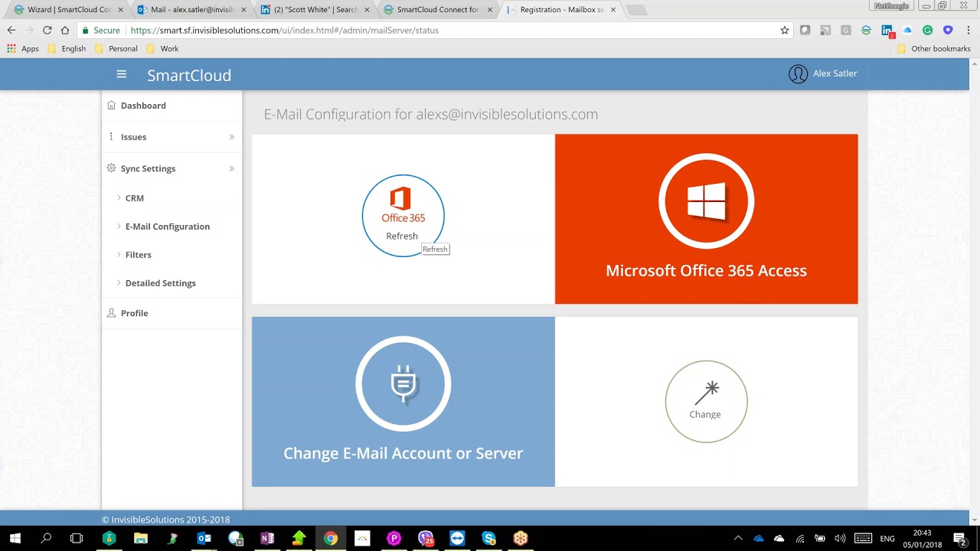The width and height of the screenshot is (980, 551).
Task: Click the Office 365 Refresh circle
Action: [403, 216]
